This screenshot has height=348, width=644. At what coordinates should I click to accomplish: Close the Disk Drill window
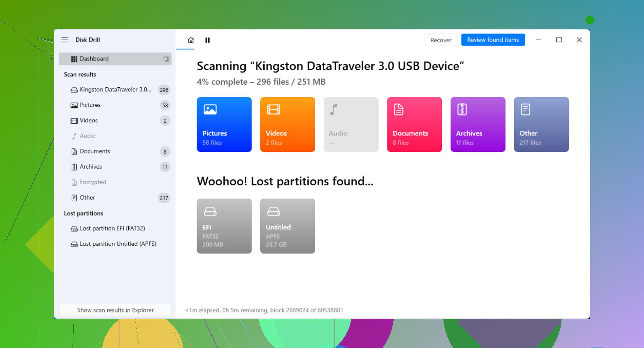[x=579, y=40]
